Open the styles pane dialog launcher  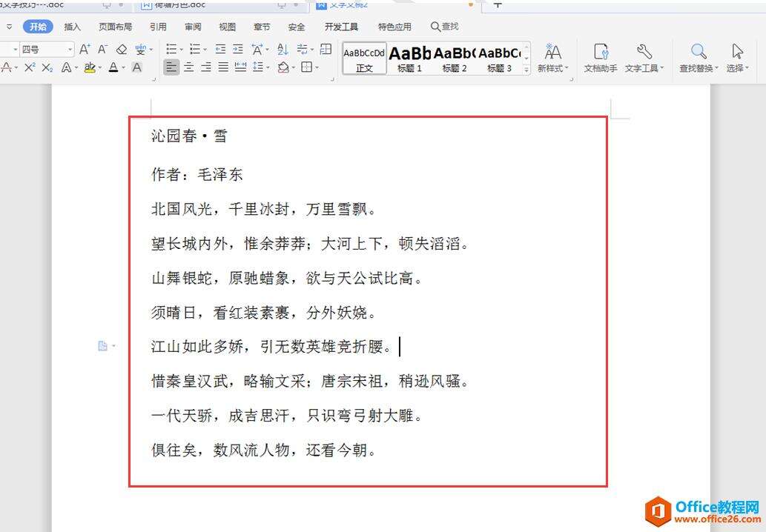570,79
